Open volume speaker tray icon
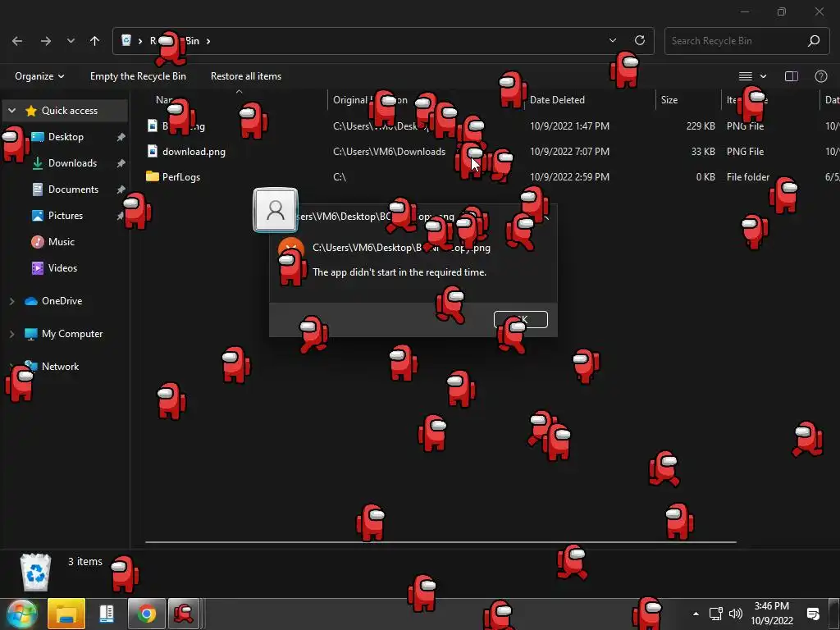The width and height of the screenshot is (840, 630). coord(736,614)
